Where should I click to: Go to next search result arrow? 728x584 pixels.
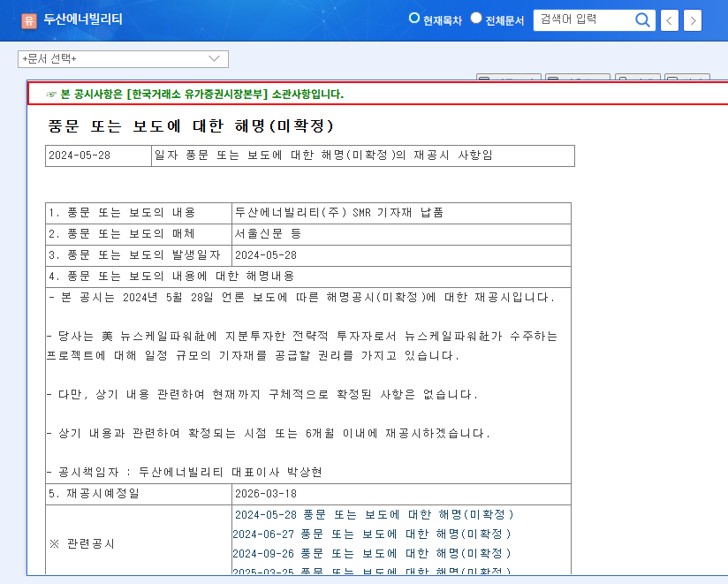[693, 20]
